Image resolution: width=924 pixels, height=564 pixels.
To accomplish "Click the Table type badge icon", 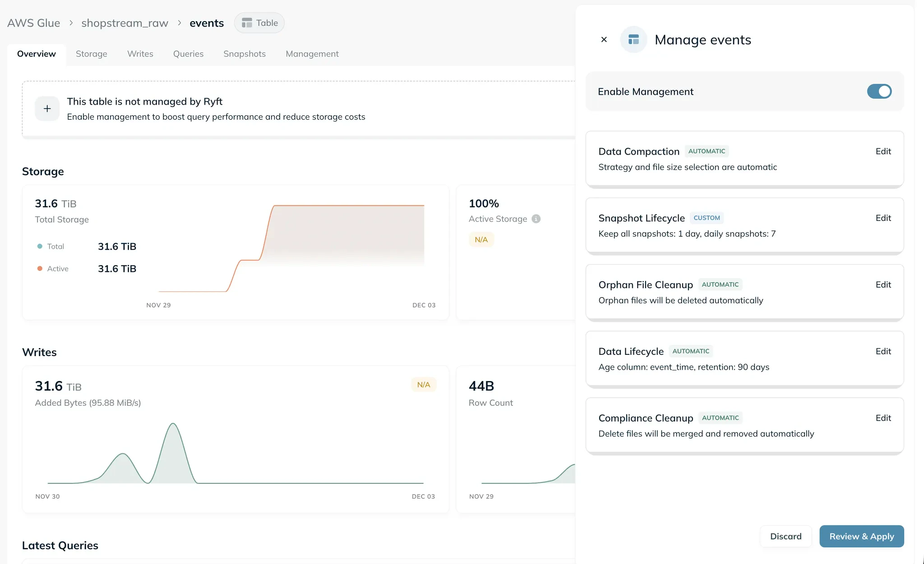I will pos(247,23).
